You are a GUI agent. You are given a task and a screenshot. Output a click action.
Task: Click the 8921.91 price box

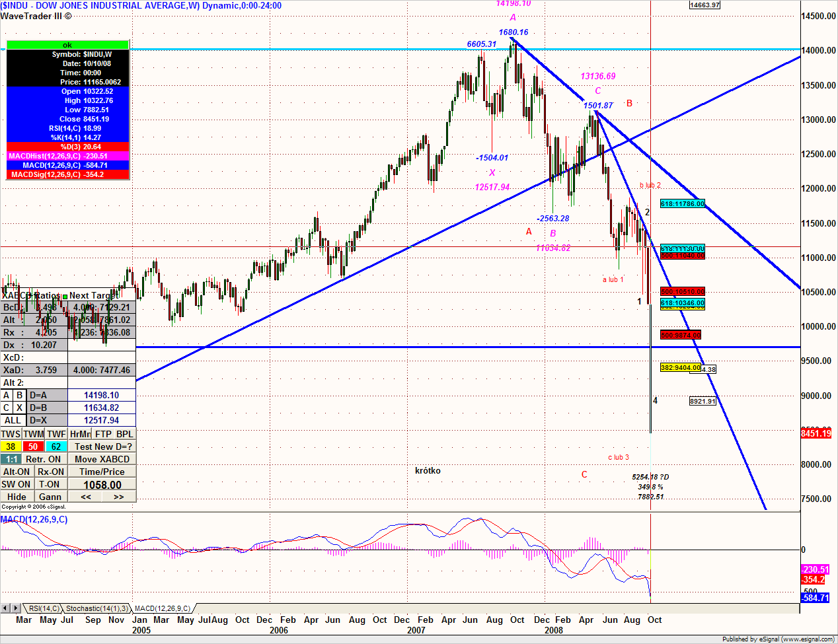point(703,401)
